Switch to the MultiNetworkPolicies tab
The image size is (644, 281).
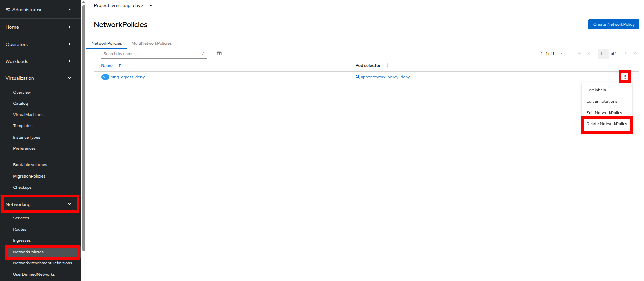(151, 43)
